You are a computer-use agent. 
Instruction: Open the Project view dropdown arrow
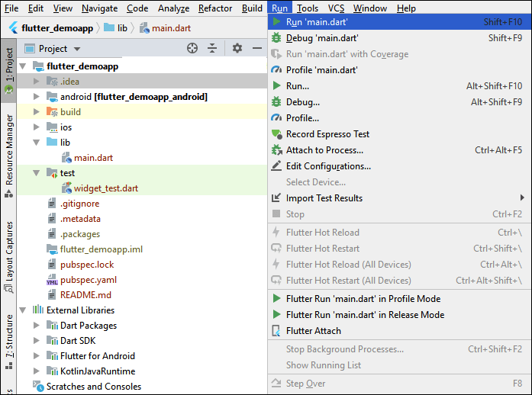(77, 49)
